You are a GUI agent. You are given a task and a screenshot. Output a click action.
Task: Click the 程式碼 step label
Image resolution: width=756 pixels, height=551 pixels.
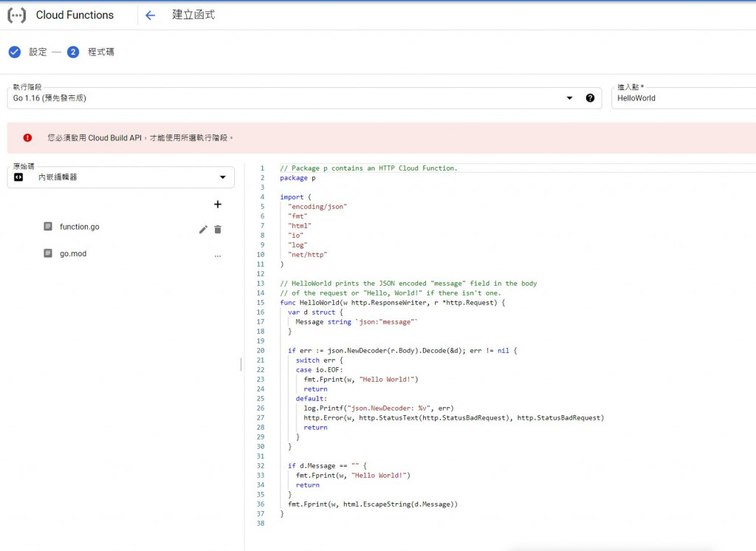pyautogui.click(x=100, y=52)
